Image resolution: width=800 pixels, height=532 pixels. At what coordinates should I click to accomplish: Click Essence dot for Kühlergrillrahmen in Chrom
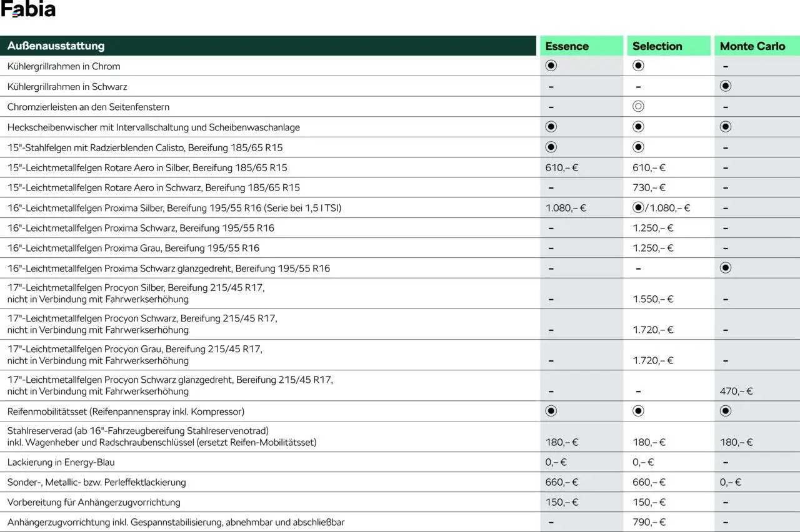tap(551, 66)
